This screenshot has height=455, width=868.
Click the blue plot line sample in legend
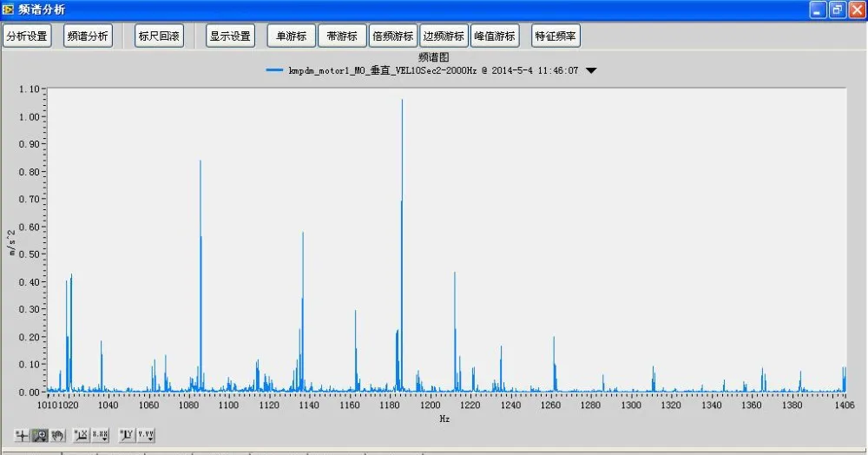[276, 71]
